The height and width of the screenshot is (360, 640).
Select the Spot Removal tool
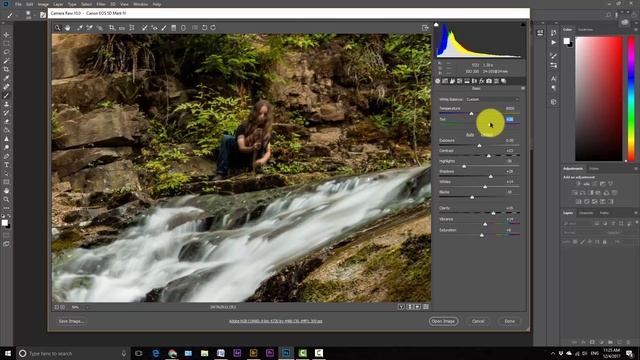(144, 28)
